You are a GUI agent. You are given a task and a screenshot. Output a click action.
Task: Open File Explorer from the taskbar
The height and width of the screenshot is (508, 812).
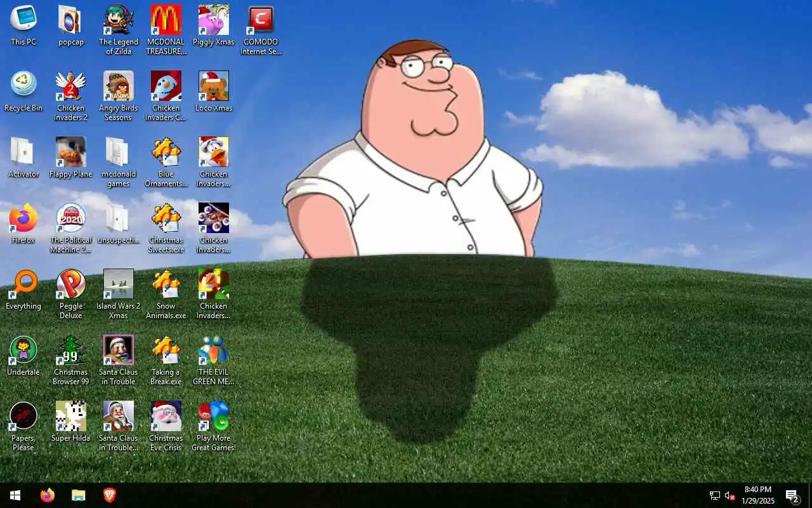click(78, 495)
